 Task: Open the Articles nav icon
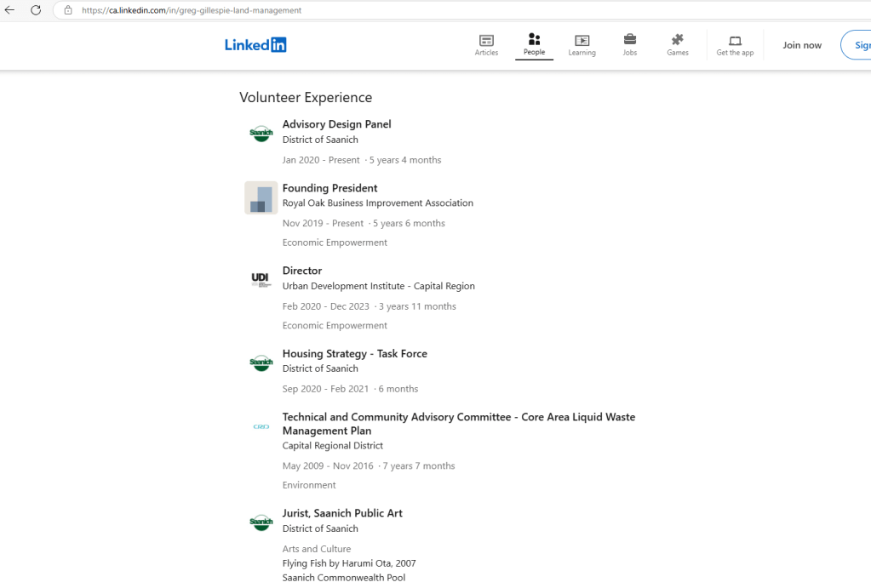click(486, 40)
